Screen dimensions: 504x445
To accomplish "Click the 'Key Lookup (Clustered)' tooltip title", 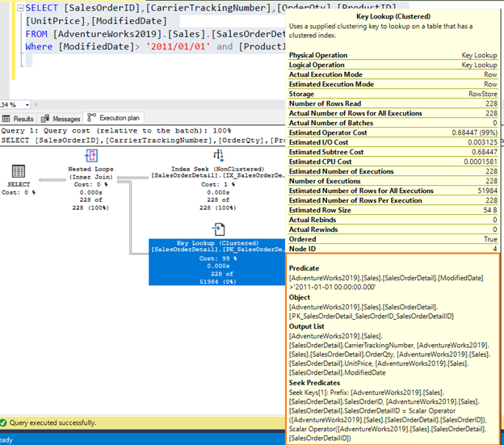I will 393,16.
